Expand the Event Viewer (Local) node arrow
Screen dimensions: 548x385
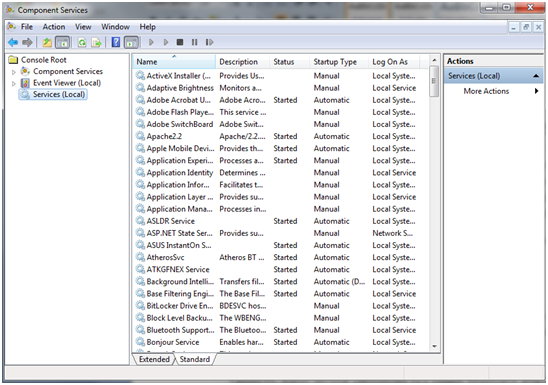[x=14, y=84]
